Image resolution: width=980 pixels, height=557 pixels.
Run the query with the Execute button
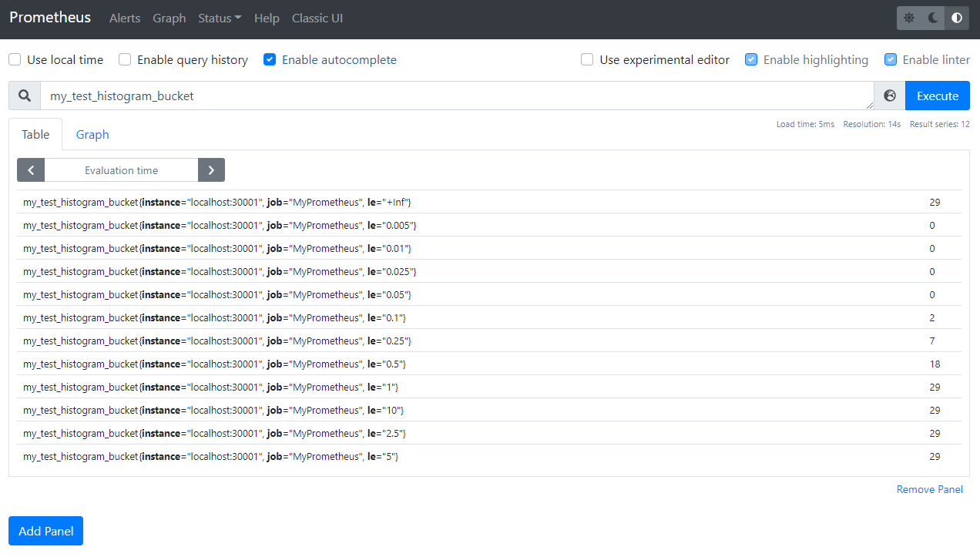coord(938,96)
